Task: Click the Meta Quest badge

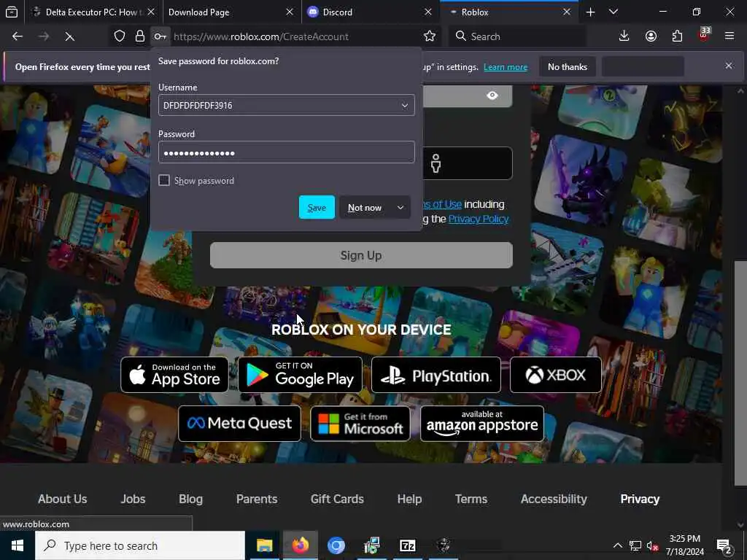Action: tap(239, 424)
